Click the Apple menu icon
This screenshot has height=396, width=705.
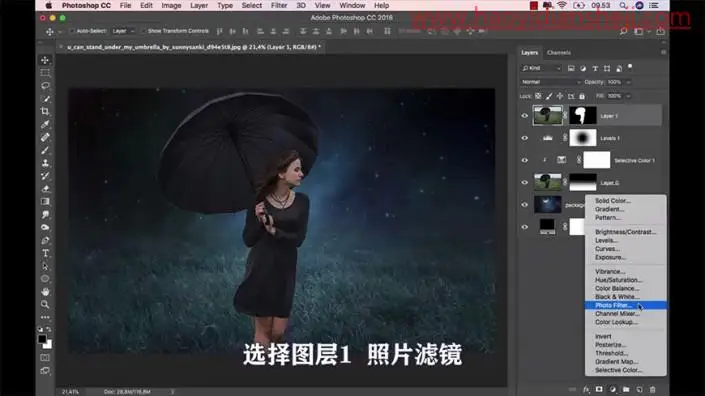coord(49,5)
